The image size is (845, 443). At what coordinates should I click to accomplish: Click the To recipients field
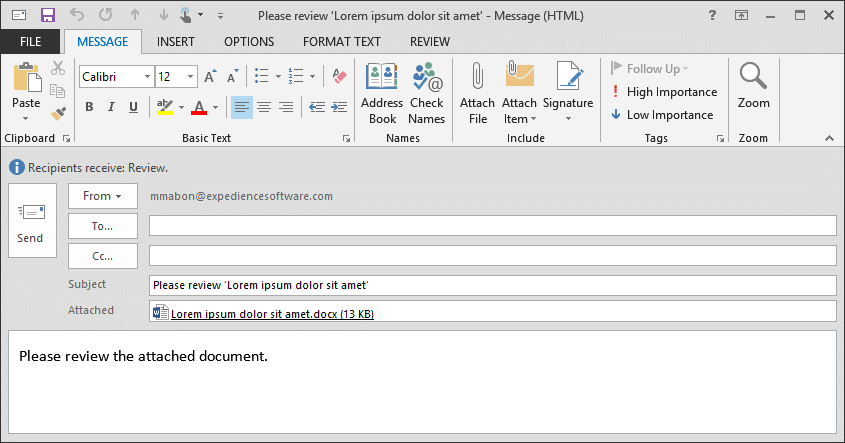point(493,226)
